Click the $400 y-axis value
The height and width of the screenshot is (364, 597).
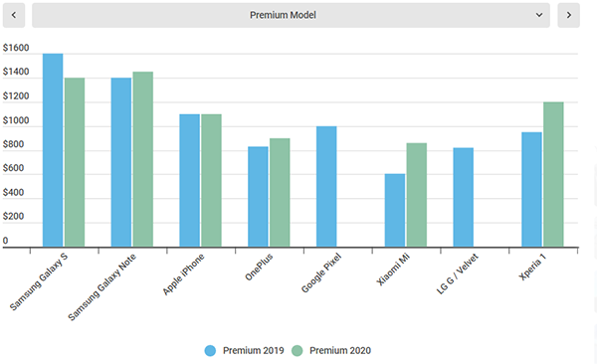pos(13,193)
